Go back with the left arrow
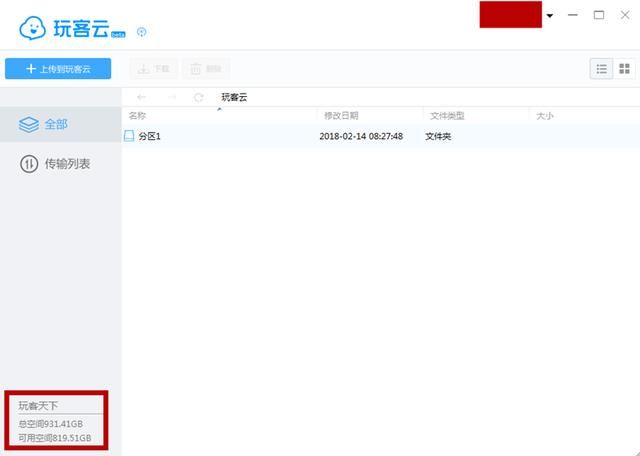This screenshot has width=640, height=456. (141, 97)
